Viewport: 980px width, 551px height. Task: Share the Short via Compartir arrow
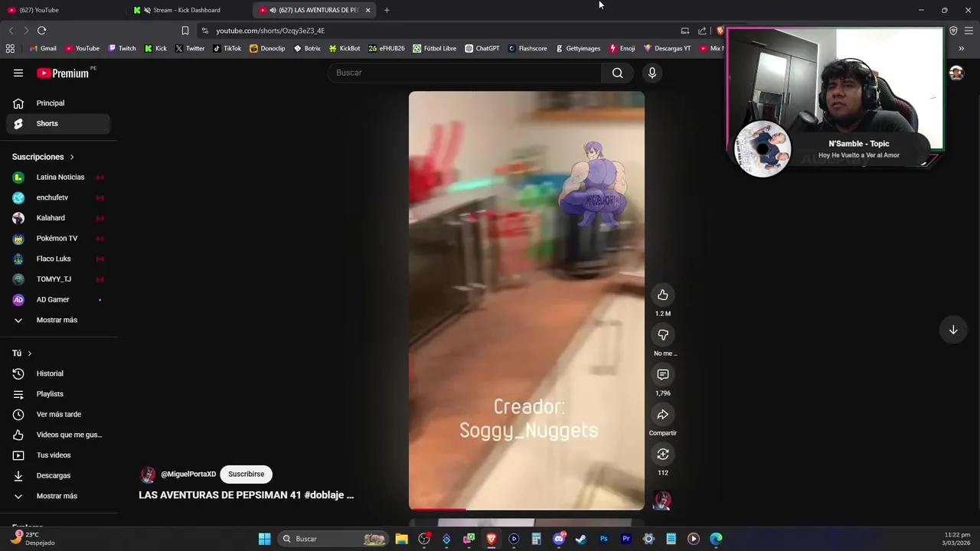point(663,415)
